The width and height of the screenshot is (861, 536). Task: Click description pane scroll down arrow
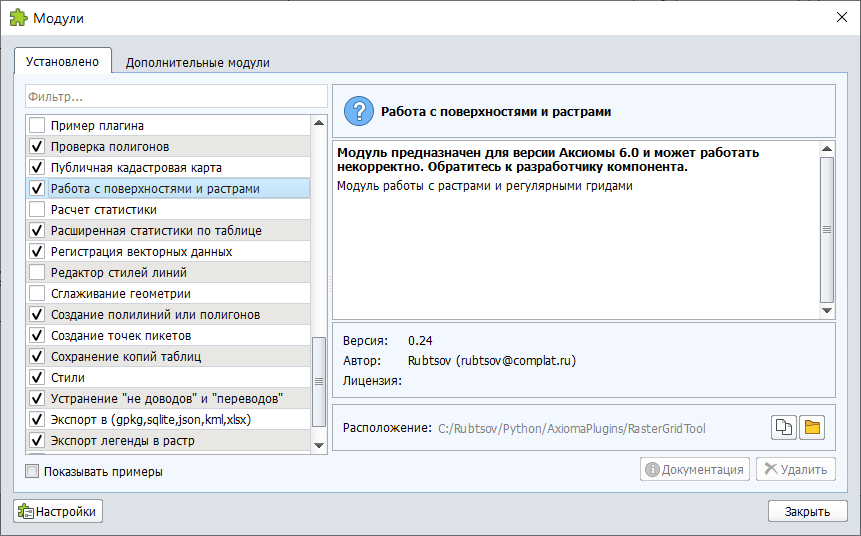click(x=826, y=311)
